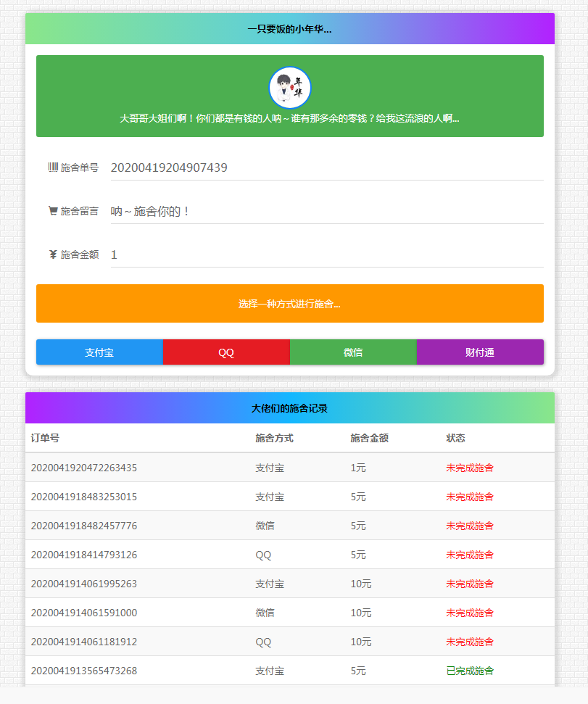Click inside the 施舍留言 message field

tap(326, 211)
